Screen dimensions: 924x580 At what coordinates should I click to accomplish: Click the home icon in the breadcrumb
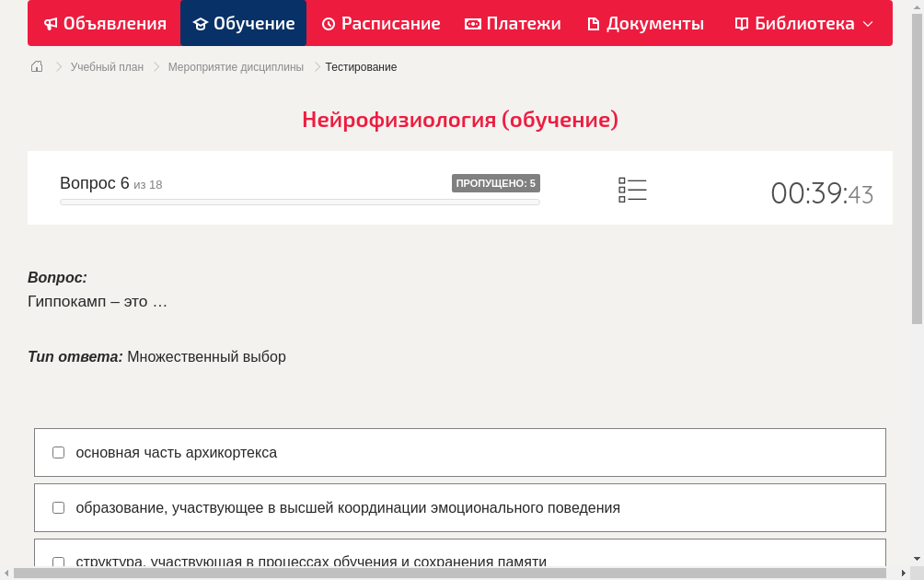pyautogui.click(x=37, y=66)
